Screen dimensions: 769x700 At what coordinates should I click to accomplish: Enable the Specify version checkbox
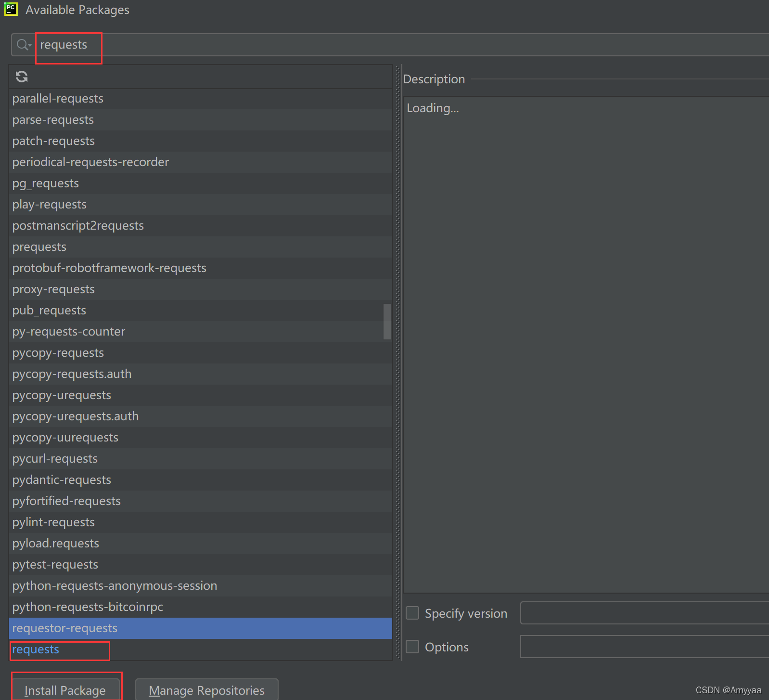[x=412, y=613]
